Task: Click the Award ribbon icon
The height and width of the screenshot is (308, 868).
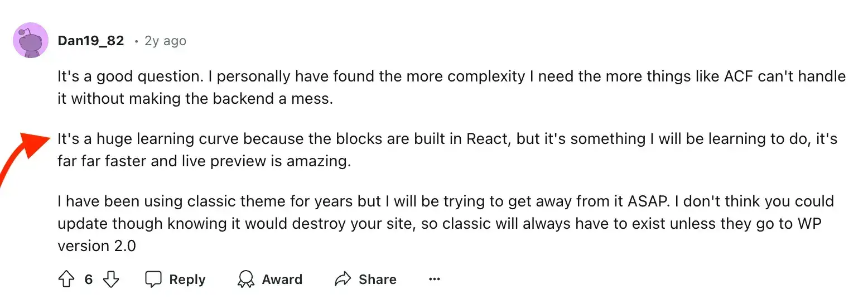Action: pos(245,280)
